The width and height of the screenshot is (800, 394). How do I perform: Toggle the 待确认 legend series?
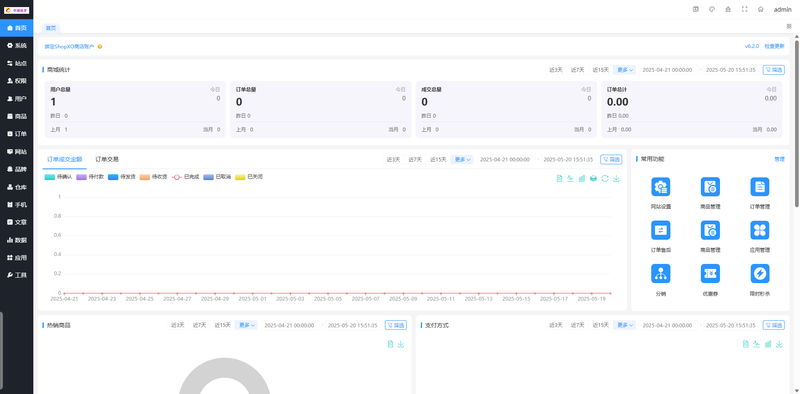pos(58,177)
